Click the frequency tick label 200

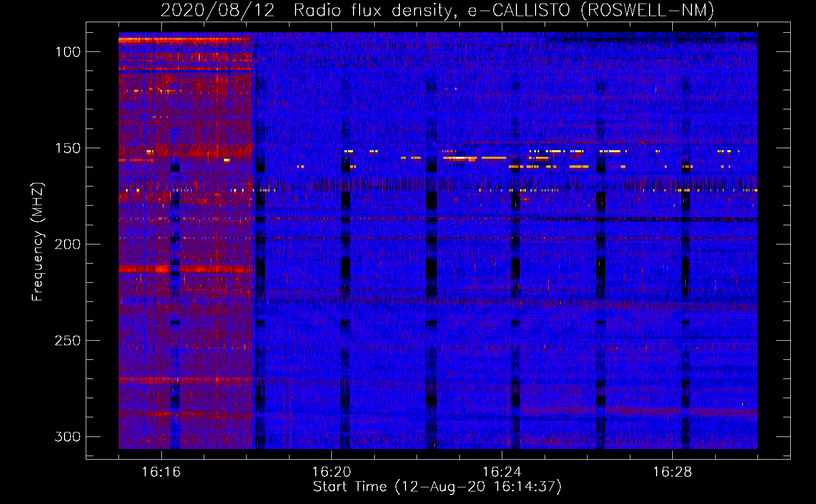click(68, 244)
